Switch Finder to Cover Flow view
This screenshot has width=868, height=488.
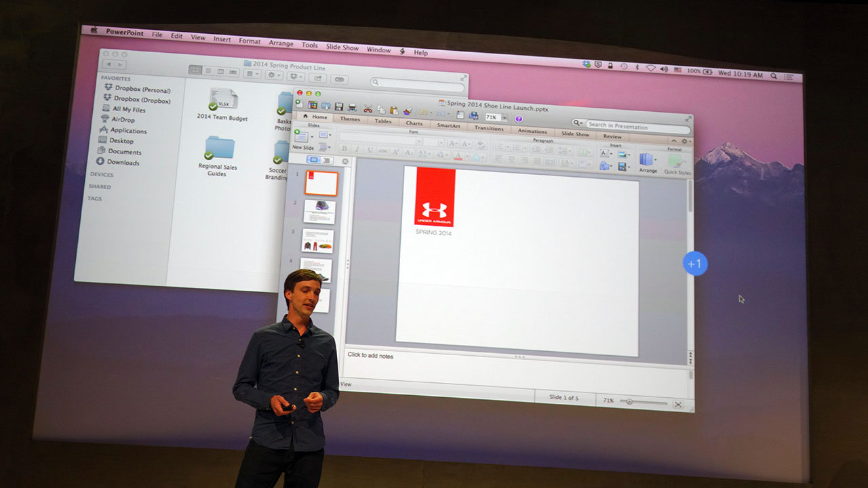[233, 72]
